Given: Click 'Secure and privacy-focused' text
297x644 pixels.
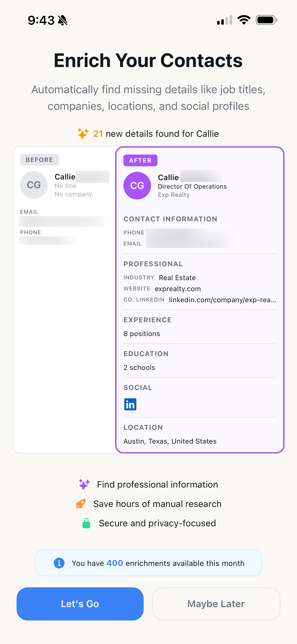Looking at the screenshot, I should (x=157, y=523).
